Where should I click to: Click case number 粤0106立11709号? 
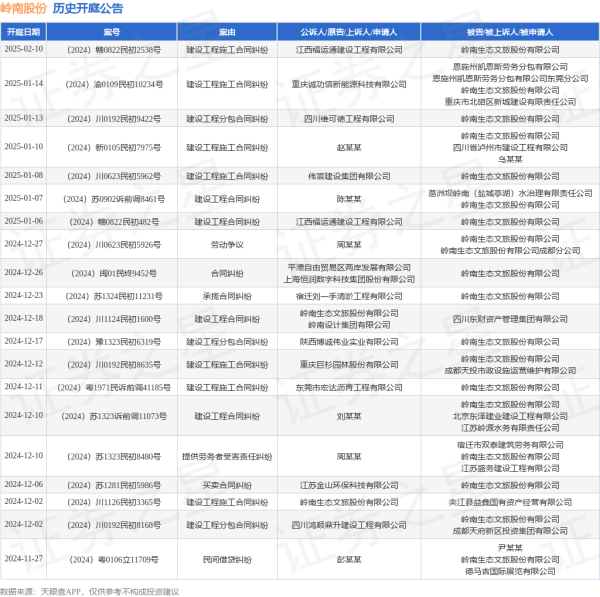point(114,559)
